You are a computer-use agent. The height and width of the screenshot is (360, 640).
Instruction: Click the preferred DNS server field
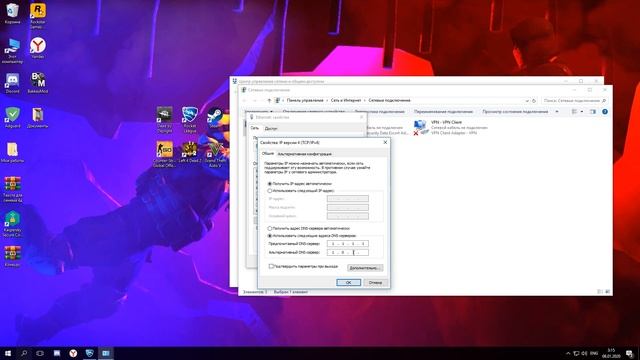point(348,244)
